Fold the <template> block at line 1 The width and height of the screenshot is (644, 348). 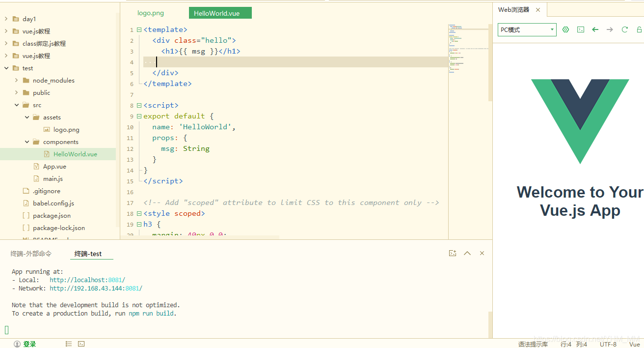tap(139, 30)
